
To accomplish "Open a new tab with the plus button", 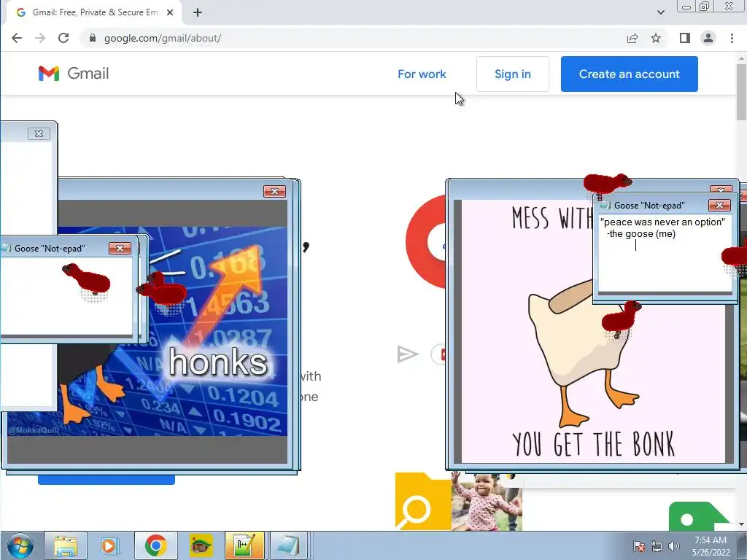I will coord(198,12).
